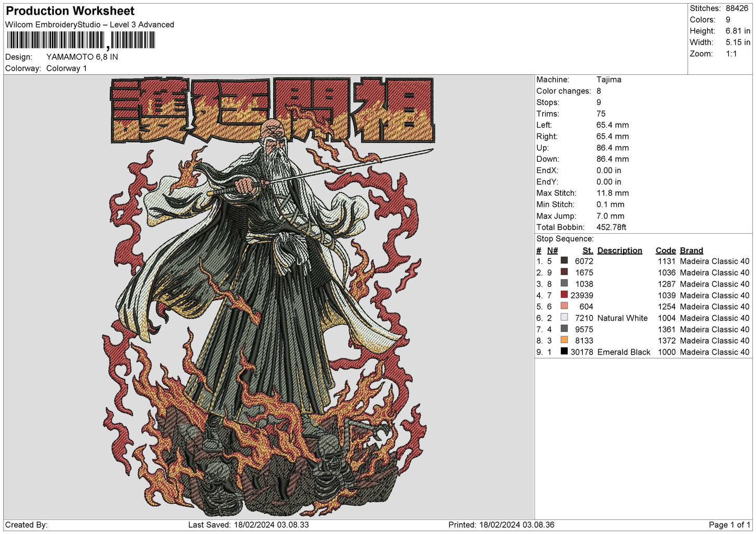This screenshot has height=534, width=756.
Task: Click the dark gray swatch beside 9575 stitches
Action: coord(564,329)
